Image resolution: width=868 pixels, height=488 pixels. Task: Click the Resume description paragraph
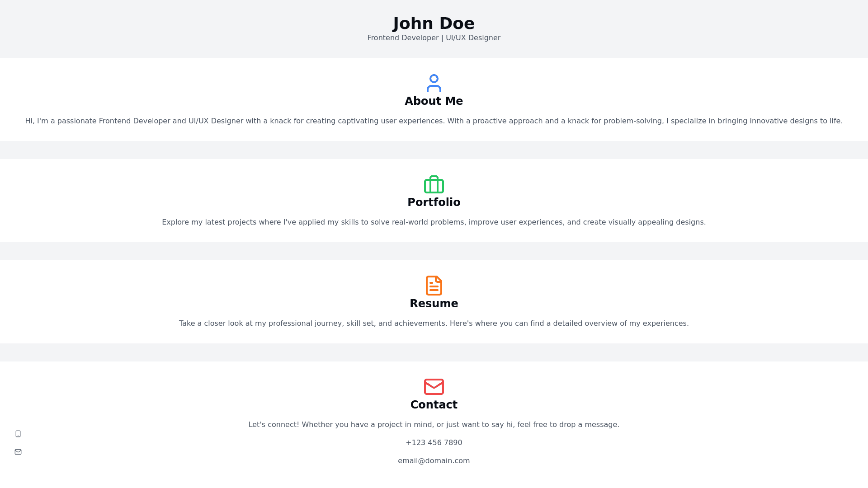point(434,324)
